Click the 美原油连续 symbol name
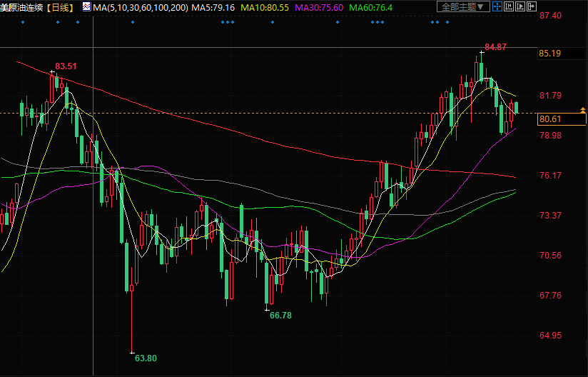Image resolution: width=588 pixels, height=377 pixels. click(23, 7)
